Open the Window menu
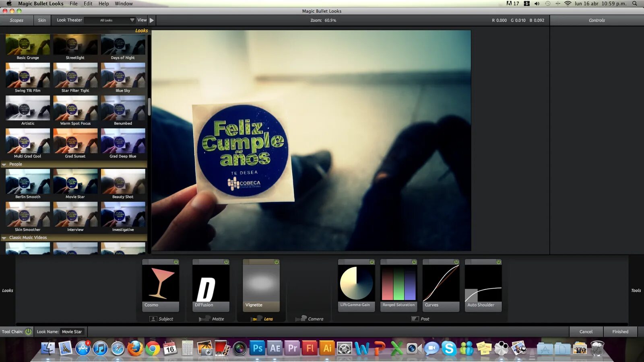The height and width of the screenshot is (362, 644). click(124, 4)
